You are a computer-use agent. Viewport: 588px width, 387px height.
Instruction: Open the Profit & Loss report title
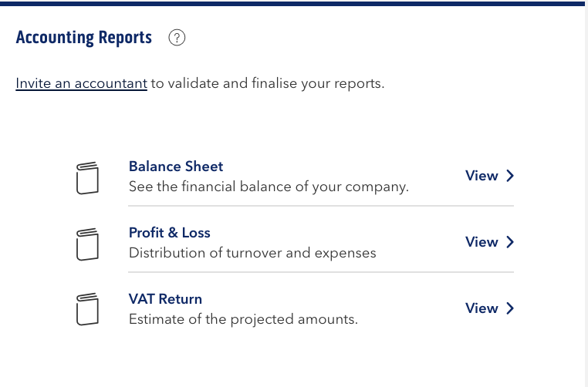[170, 233]
